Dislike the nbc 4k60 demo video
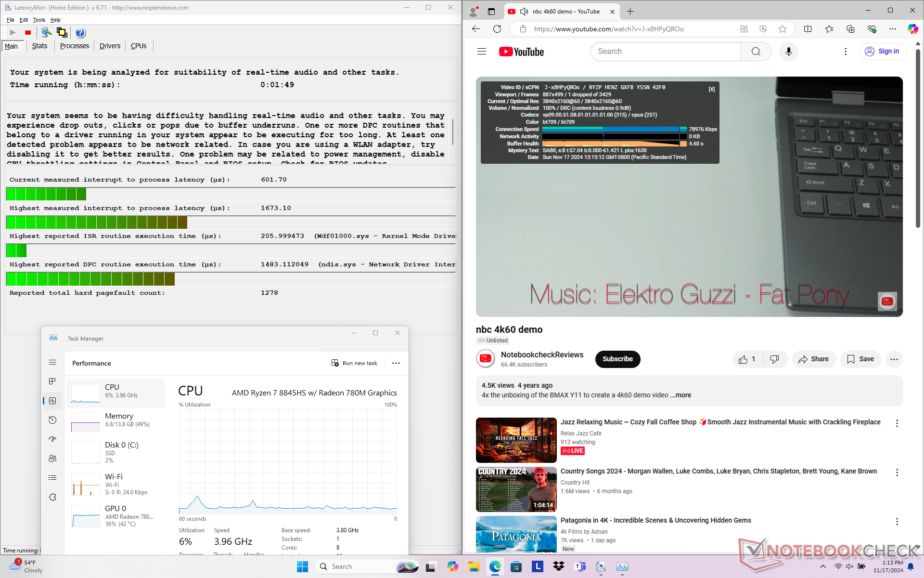This screenshot has width=924, height=578. [x=774, y=359]
